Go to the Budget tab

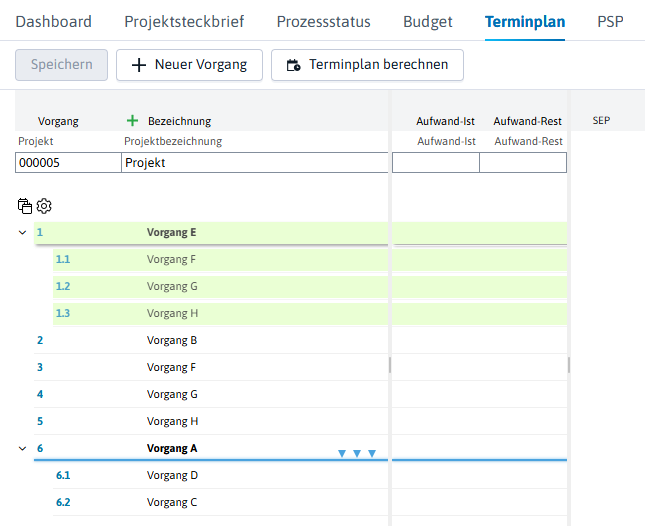pyautogui.click(x=428, y=21)
